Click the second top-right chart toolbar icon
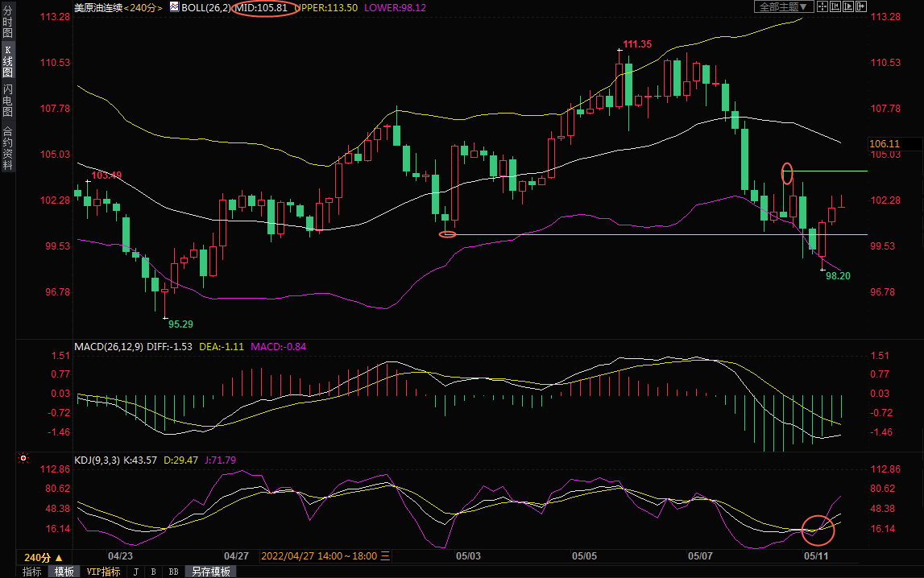924x578 pixels. (x=835, y=6)
